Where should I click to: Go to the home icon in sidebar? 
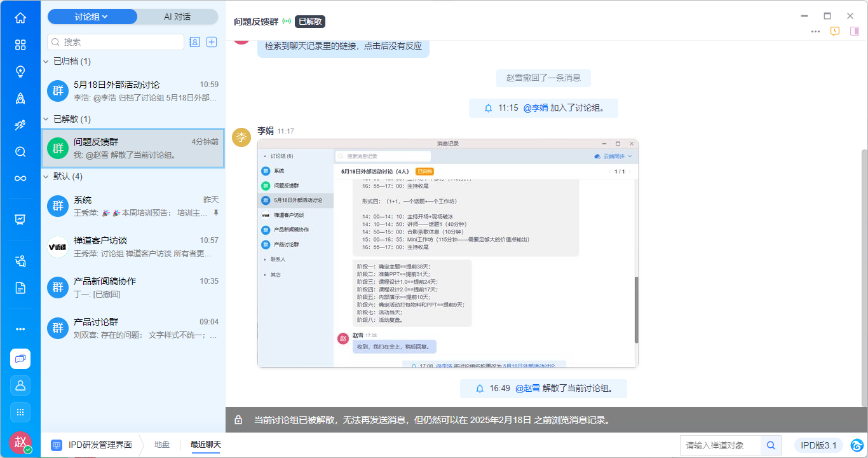click(20, 18)
